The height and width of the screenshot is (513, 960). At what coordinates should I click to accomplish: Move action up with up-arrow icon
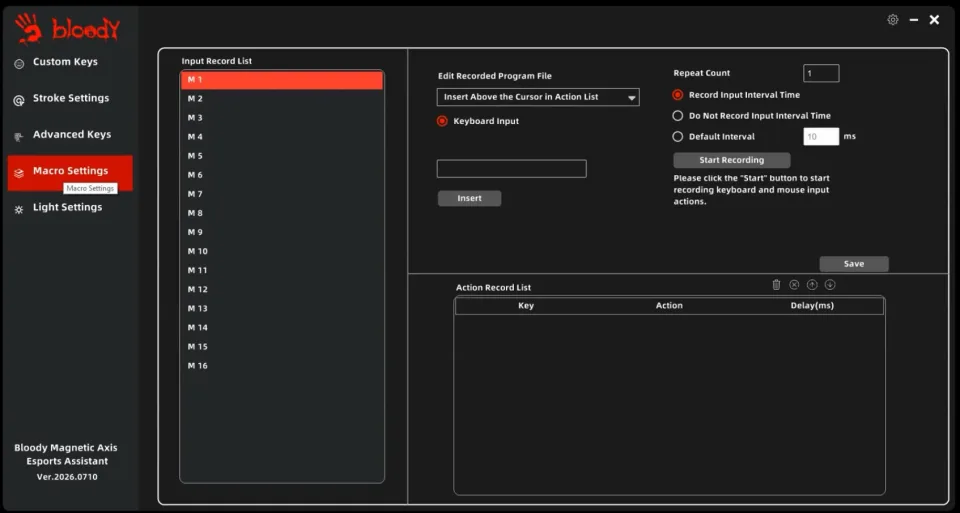[812, 285]
